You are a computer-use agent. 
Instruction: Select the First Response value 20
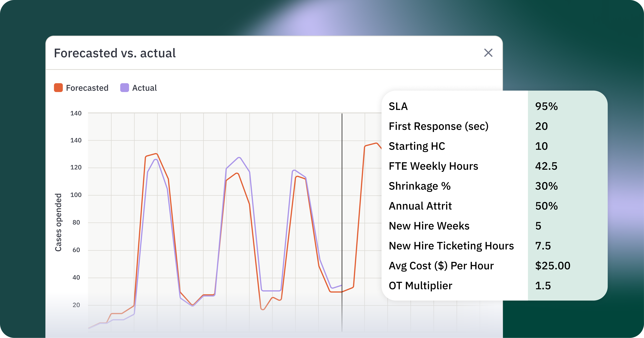pyautogui.click(x=541, y=126)
